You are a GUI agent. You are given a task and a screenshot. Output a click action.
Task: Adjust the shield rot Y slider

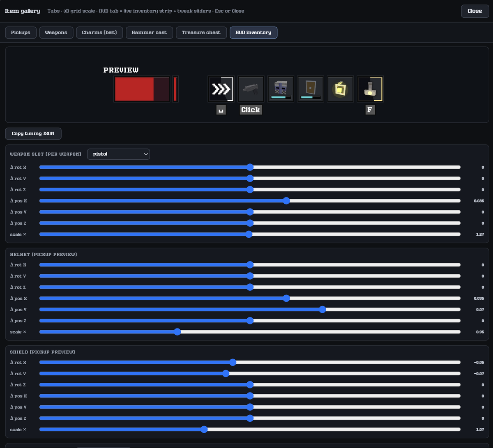[250, 374]
